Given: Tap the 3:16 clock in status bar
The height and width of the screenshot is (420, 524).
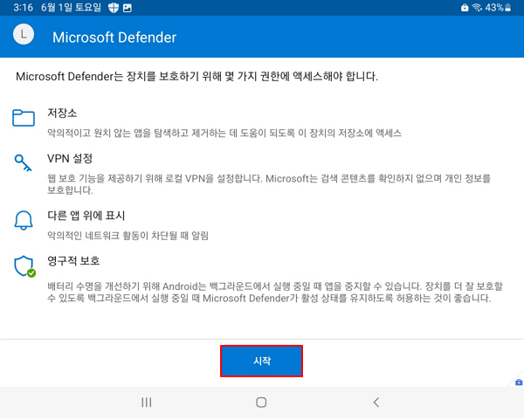Looking at the screenshot, I should [23, 7].
